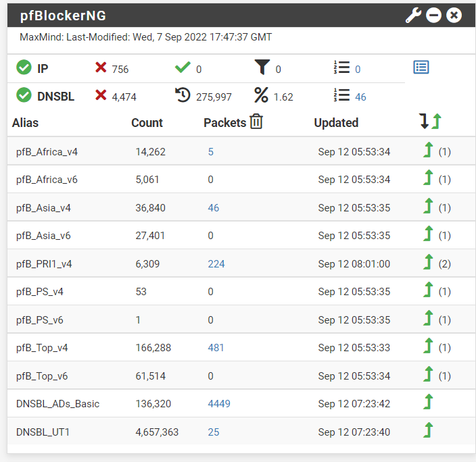Click the Updated column header
Screen dimensions: 476x462
tap(336, 123)
